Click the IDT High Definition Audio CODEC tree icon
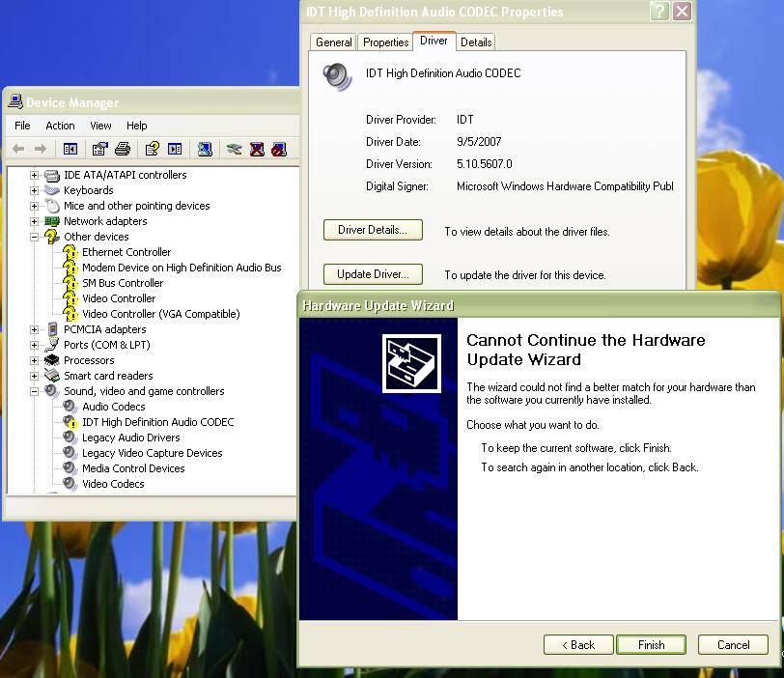Image resolution: width=784 pixels, height=678 pixels. click(x=70, y=422)
